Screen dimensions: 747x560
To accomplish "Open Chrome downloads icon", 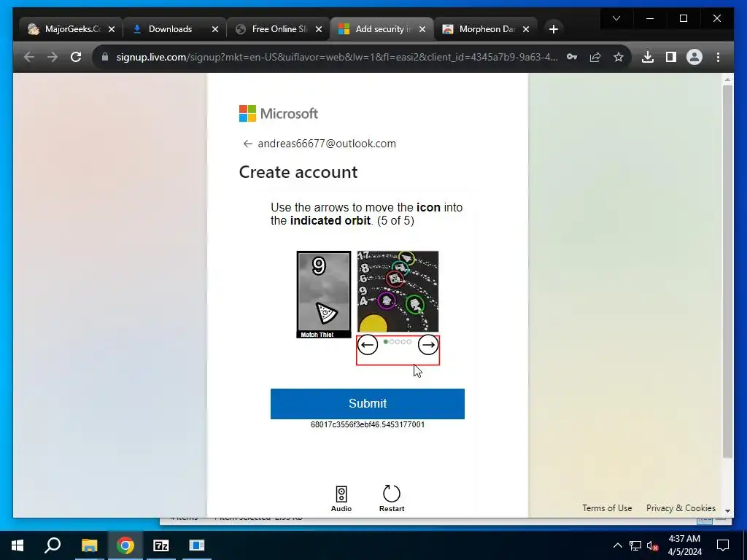I will tap(648, 57).
